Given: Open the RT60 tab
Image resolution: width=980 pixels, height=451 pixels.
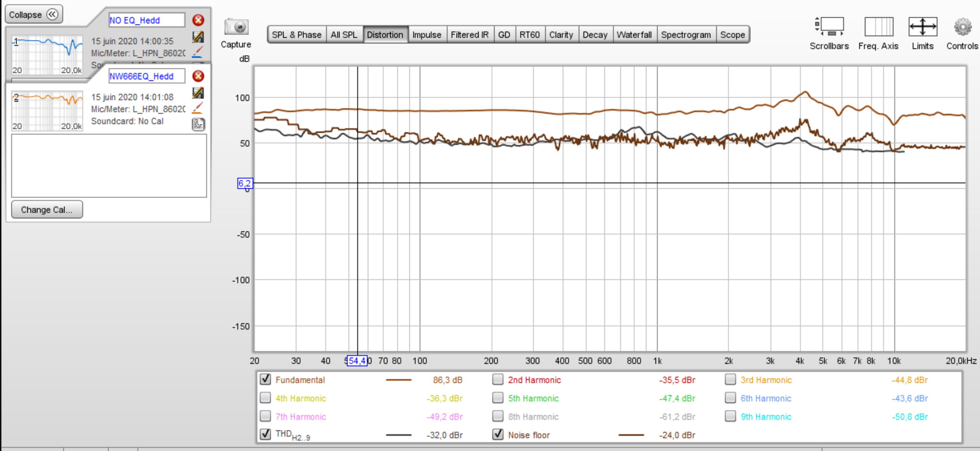Looking at the screenshot, I should coord(530,35).
